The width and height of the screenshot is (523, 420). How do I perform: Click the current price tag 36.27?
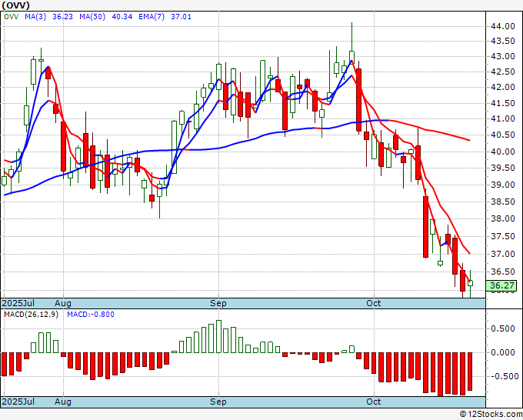point(501,285)
